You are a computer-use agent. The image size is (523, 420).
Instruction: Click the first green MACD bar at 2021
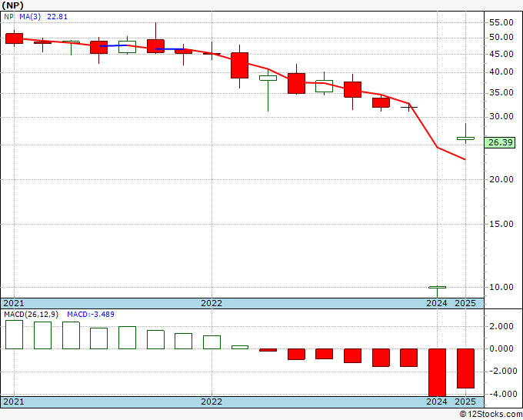point(15,335)
